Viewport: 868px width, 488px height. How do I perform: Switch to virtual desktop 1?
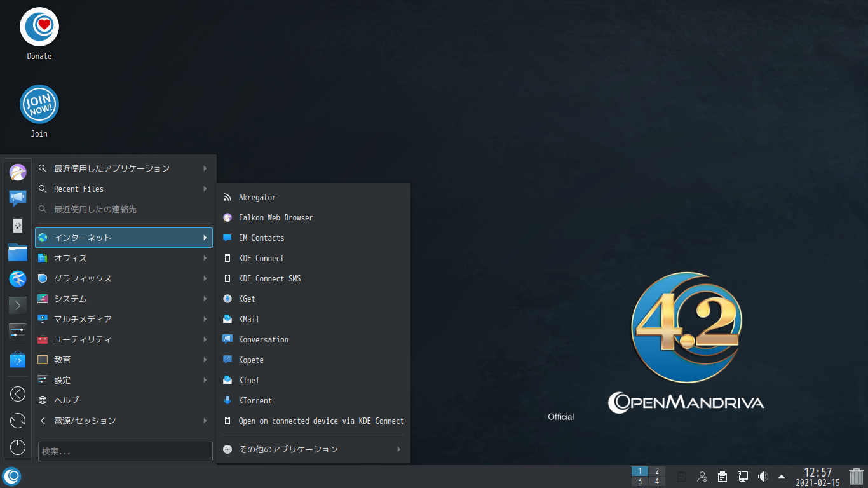pyautogui.click(x=640, y=471)
